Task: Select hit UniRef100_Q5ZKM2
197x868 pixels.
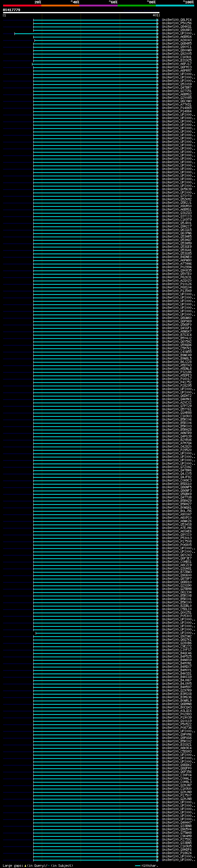Action: coord(177,200)
